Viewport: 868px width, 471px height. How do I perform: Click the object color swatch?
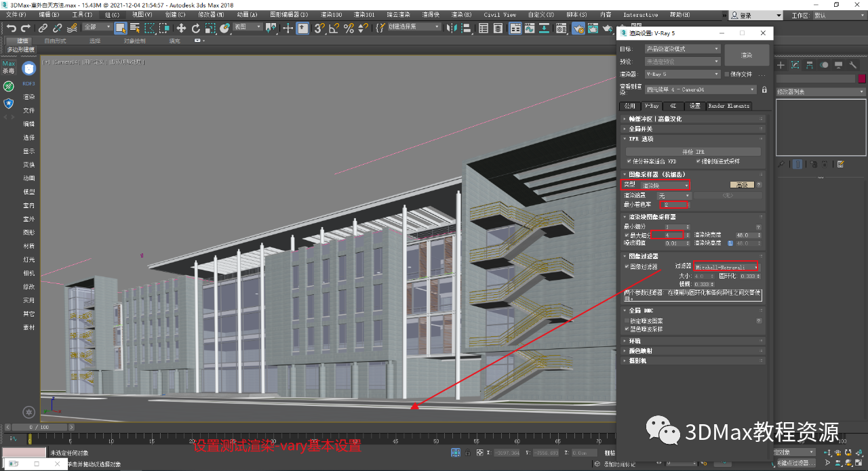click(861, 79)
